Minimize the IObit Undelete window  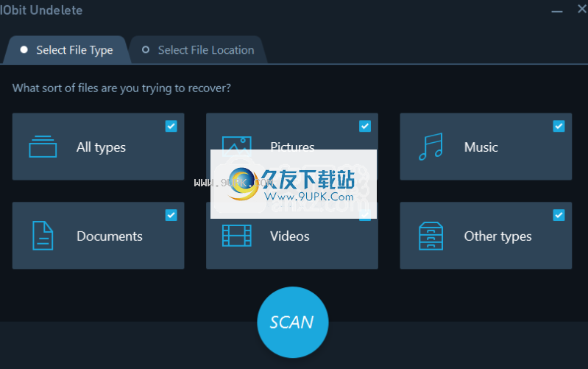pos(557,11)
